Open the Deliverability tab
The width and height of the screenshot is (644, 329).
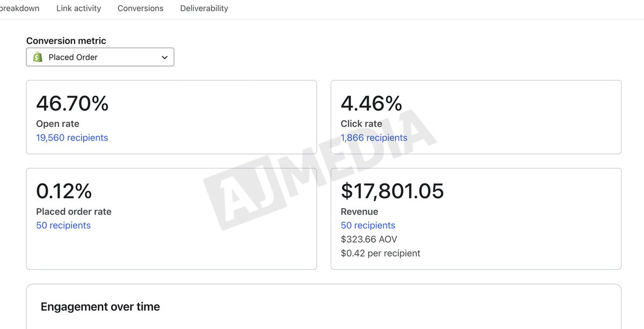coord(204,8)
